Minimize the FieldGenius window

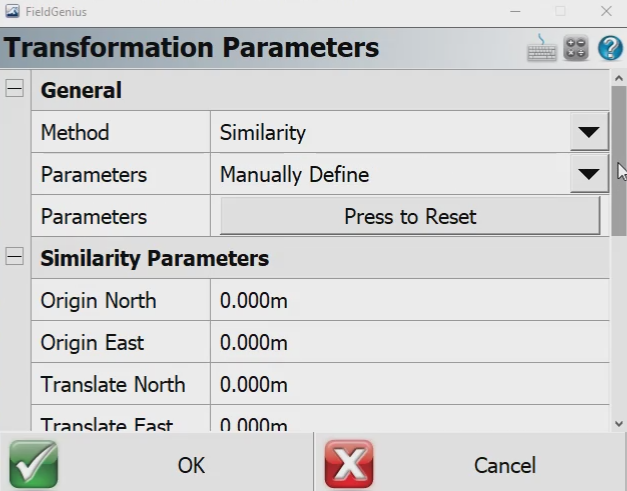point(514,11)
